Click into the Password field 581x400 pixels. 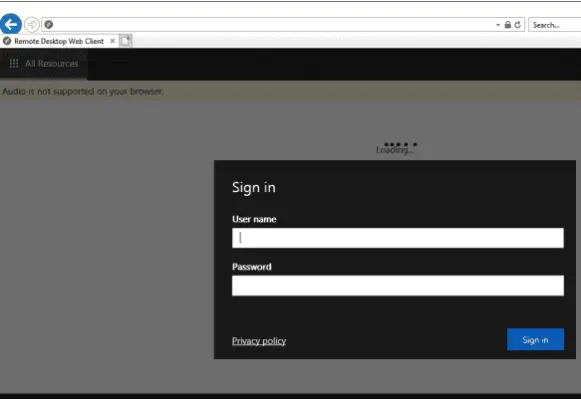coord(398,285)
